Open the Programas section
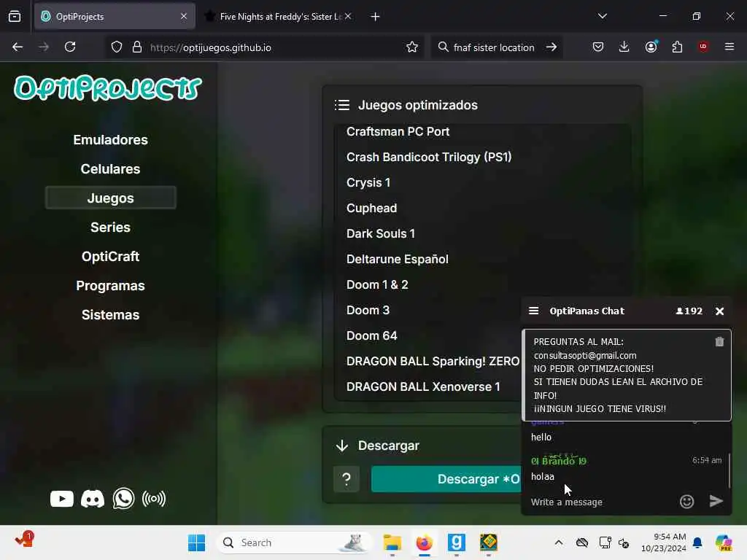Viewport: 747px width, 560px height. pyautogui.click(x=111, y=286)
